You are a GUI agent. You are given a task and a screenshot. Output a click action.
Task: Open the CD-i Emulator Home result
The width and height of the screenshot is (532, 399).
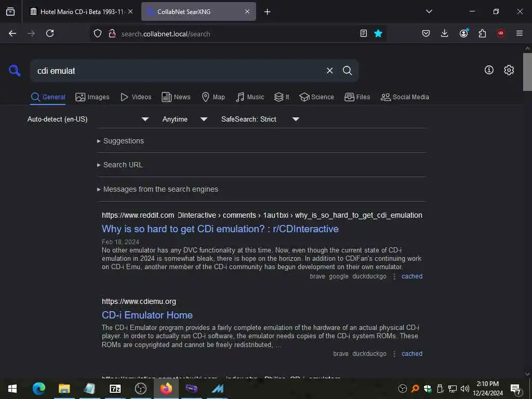point(147,315)
